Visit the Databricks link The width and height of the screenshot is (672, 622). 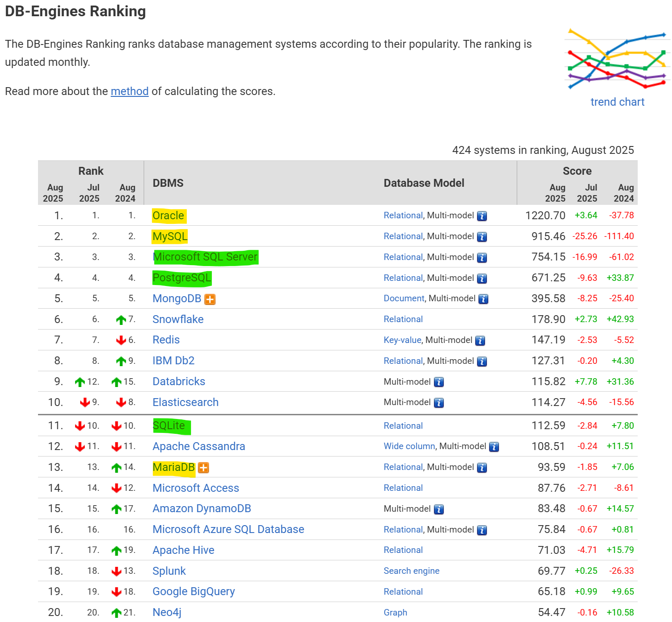pyautogui.click(x=179, y=381)
